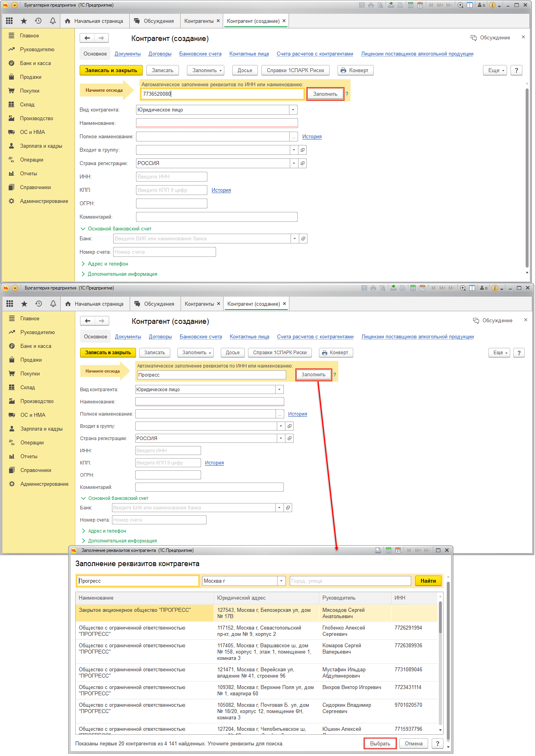This screenshot has width=535, height=756.
Task: Click Записать и закрыть in 7736520080 window
Action: (111, 70)
